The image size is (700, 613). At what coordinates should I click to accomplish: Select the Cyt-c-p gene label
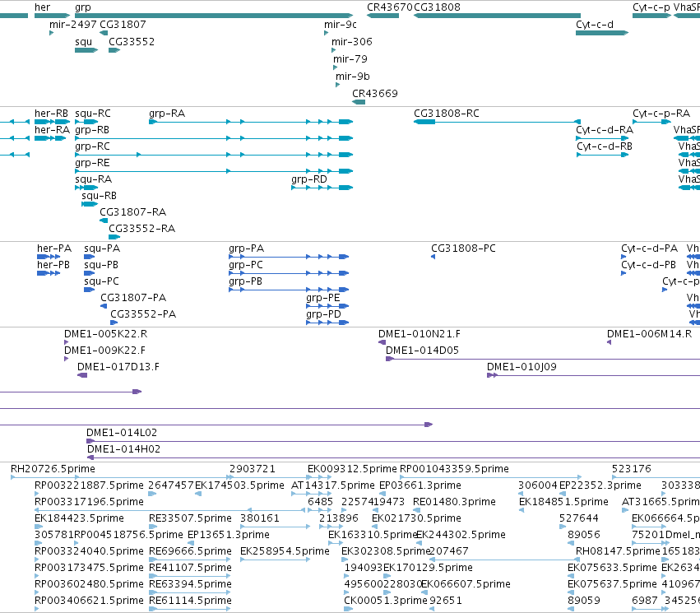pos(651,7)
